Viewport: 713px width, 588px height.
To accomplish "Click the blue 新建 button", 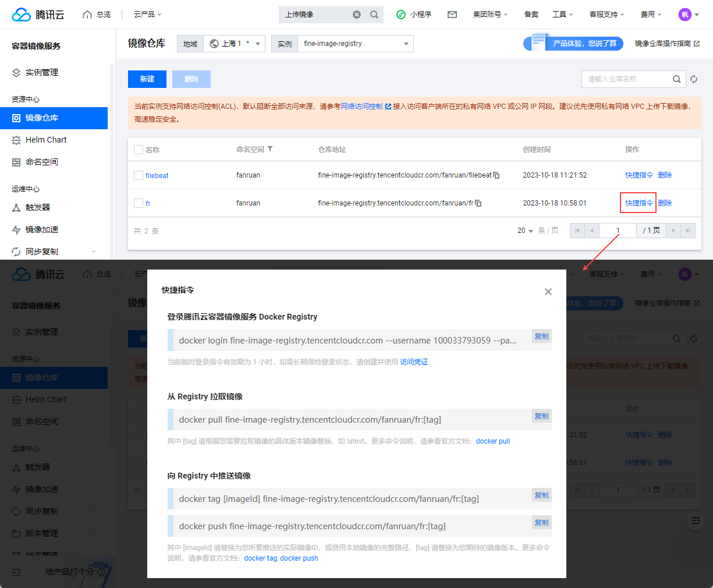I will [147, 79].
